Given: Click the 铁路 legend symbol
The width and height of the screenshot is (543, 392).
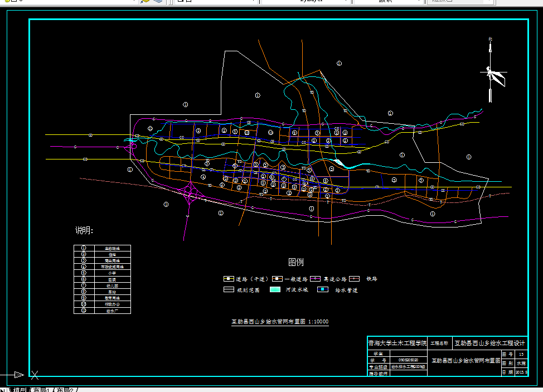Looking at the screenshot, I should tap(354, 279).
